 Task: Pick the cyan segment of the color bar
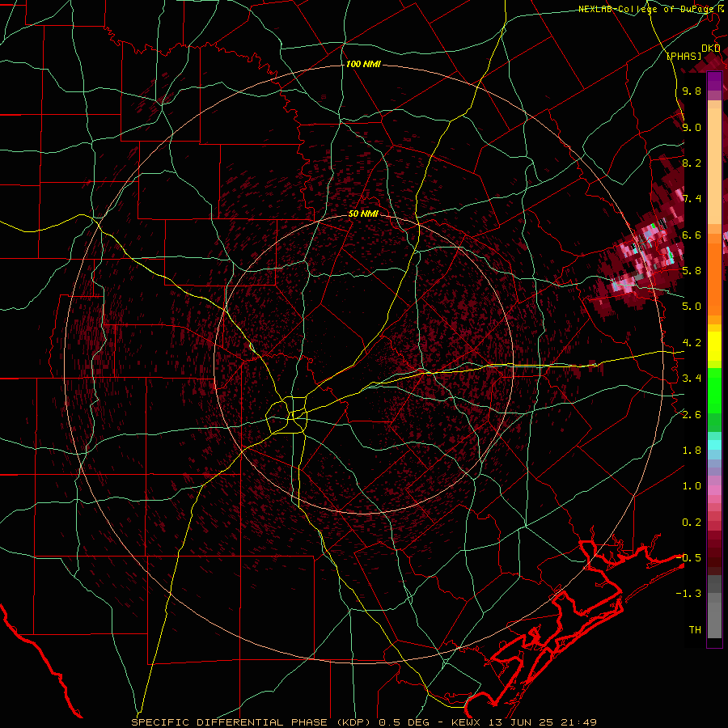click(x=714, y=445)
